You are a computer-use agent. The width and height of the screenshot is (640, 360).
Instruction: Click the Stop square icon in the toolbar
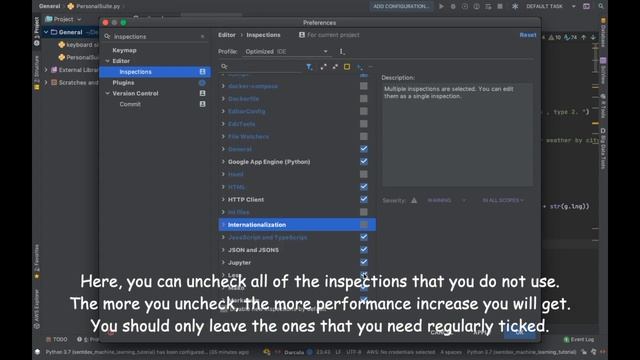500,7
